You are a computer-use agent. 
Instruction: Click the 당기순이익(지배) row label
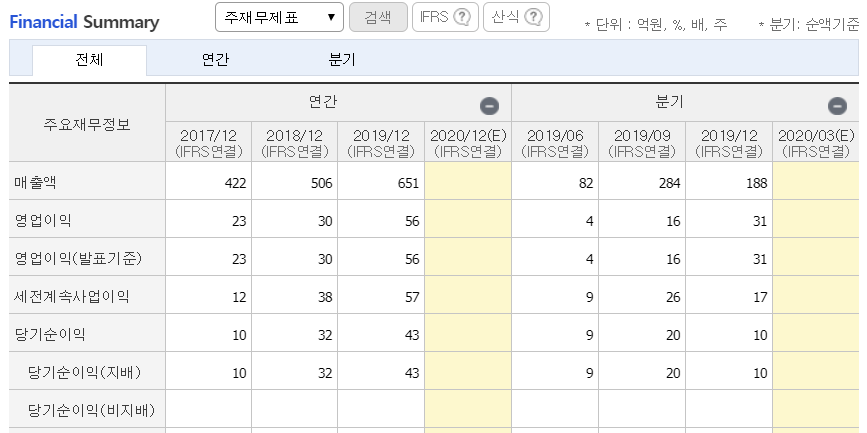click(x=85, y=373)
